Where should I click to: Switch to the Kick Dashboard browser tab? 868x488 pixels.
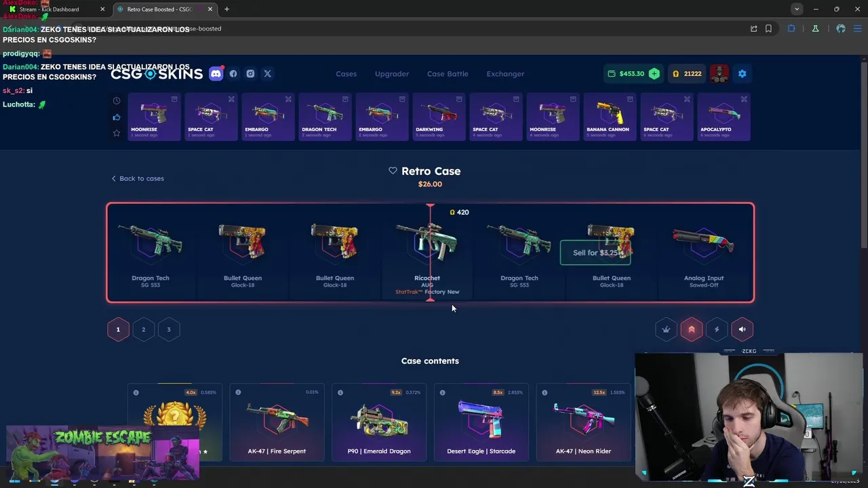click(57, 9)
